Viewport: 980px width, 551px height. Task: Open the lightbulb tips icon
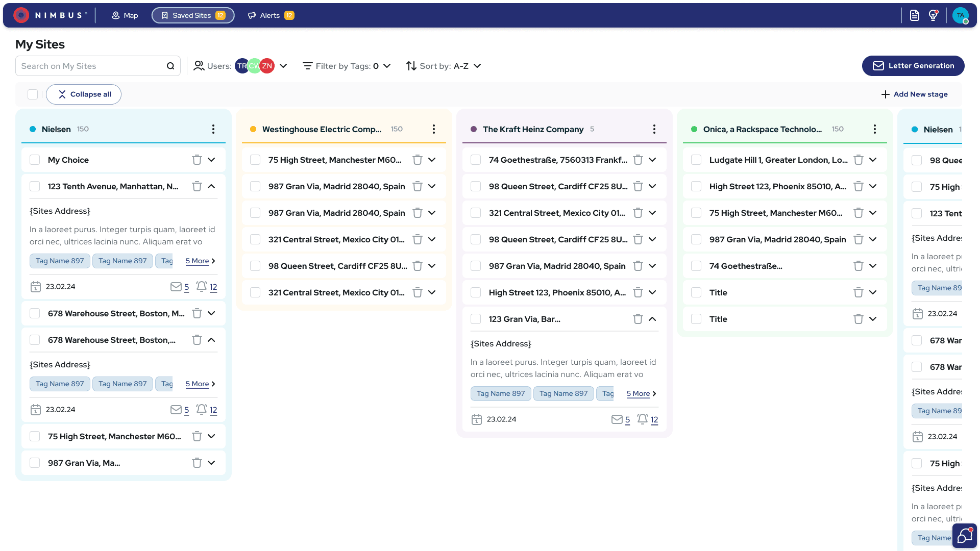click(933, 15)
